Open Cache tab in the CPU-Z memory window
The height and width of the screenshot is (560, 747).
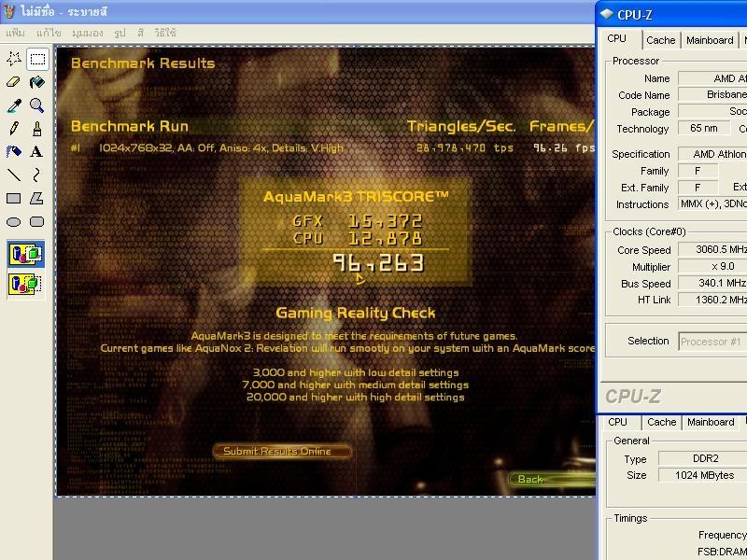click(x=662, y=422)
